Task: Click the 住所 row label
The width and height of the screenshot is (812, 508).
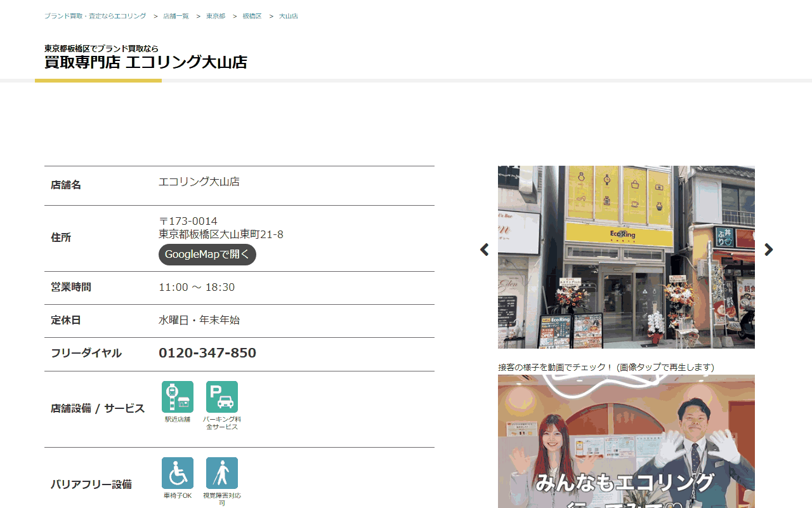Action: (61, 238)
